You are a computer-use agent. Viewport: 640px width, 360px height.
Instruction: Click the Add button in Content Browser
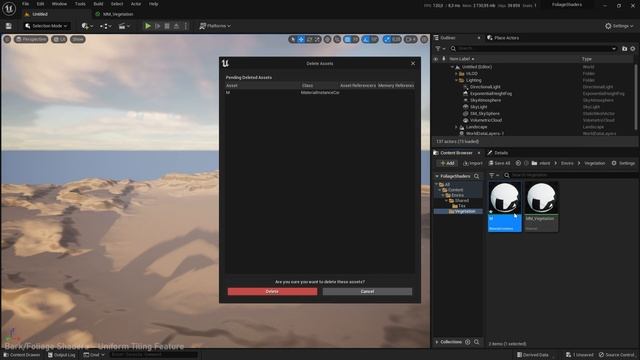pyautogui.click(x=447, y=163)
